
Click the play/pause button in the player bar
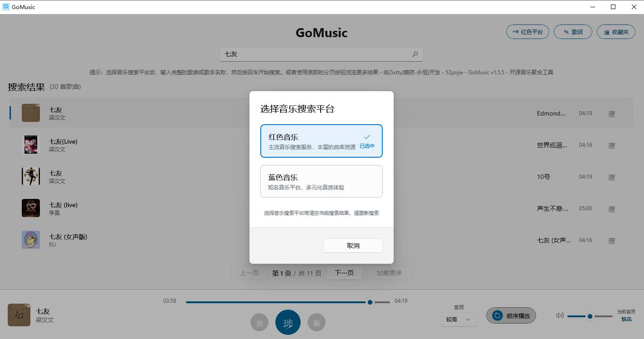click(x=288, y=322)
